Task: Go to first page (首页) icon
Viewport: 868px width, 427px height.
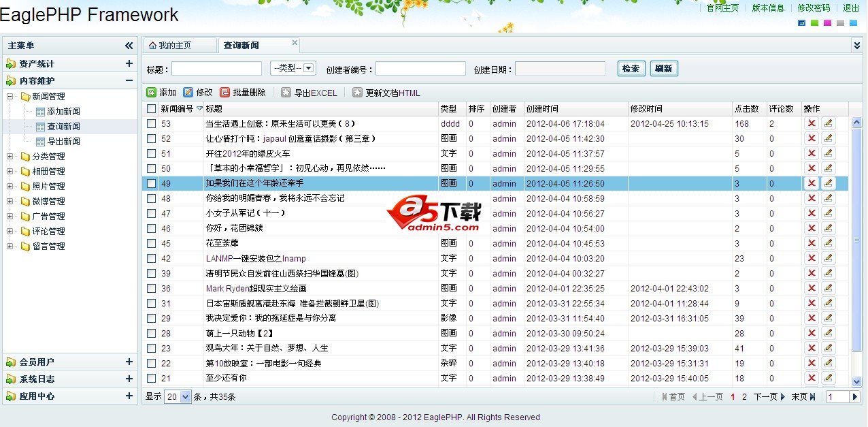Action: coord(664,396)
